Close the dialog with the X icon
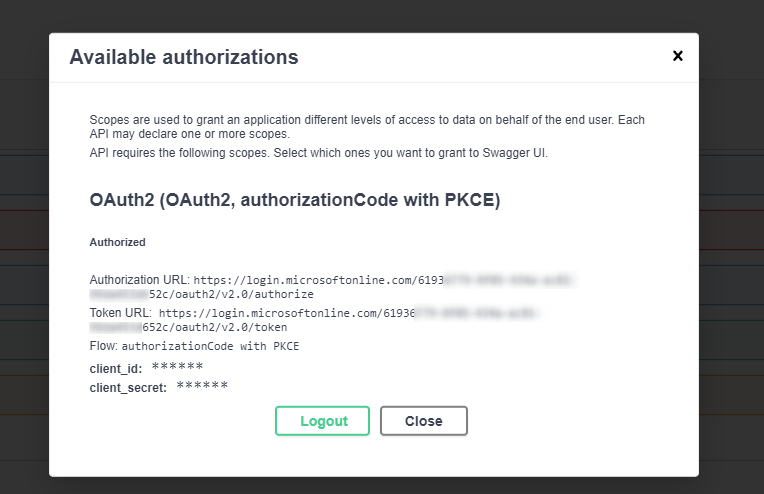This screenshot has width=764, height=494. point(678,56)
